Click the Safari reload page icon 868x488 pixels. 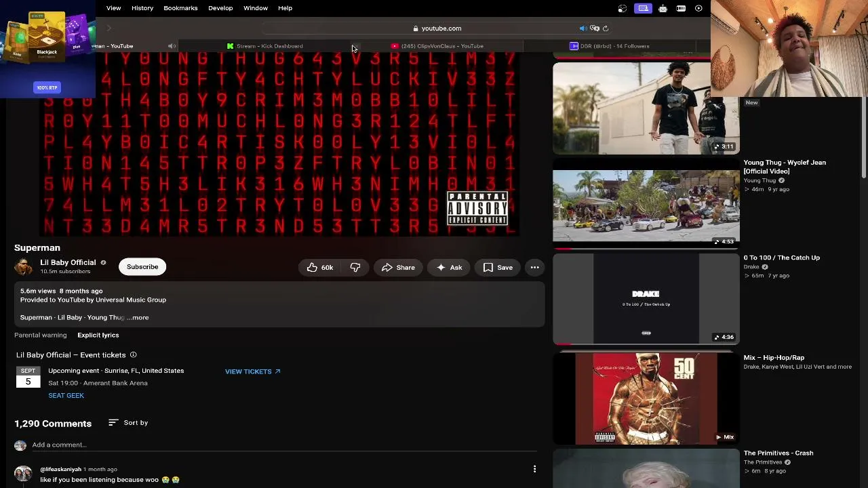[606, 28]
